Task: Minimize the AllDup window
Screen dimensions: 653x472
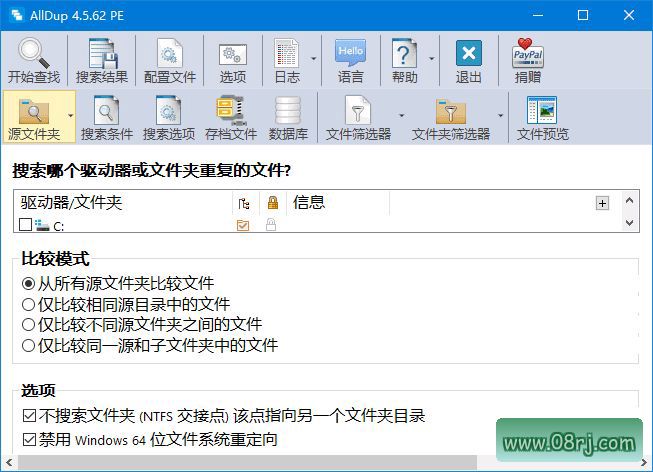Action: [538, 15]
